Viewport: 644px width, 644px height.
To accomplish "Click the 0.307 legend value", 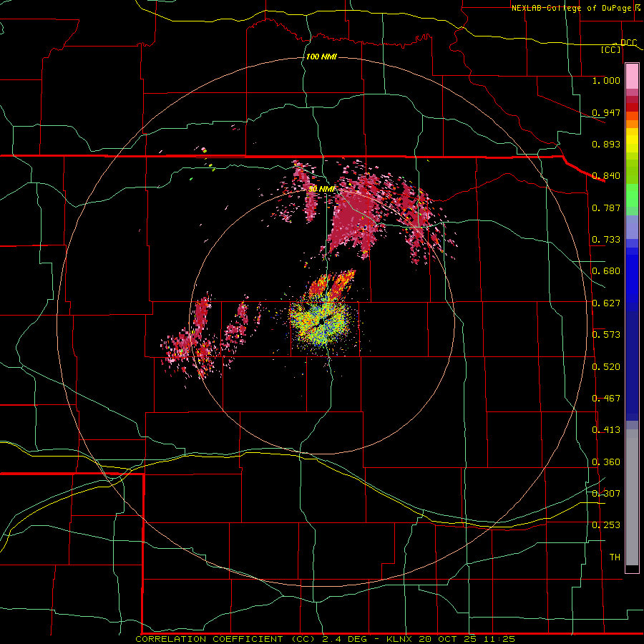I will (x=606, y=494).
